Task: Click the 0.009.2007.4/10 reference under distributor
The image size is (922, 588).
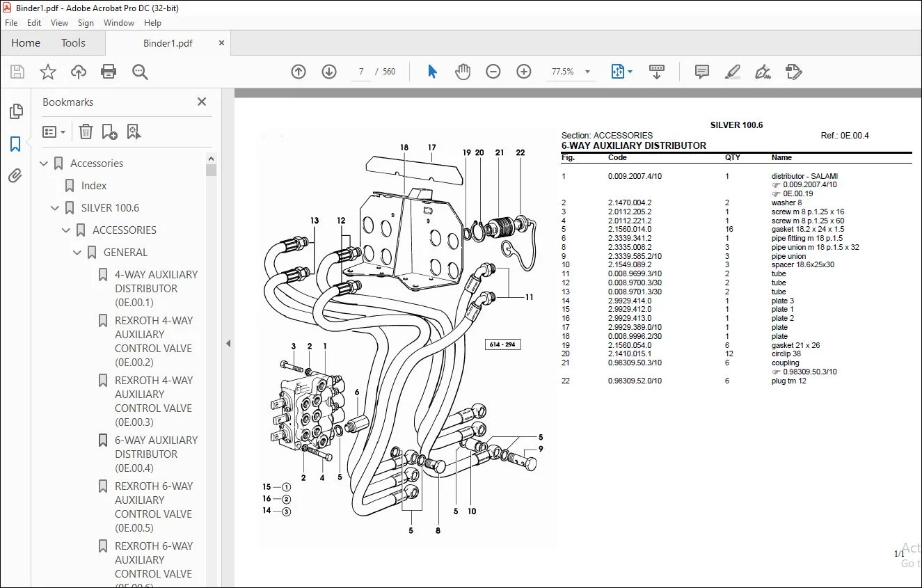Action: [810, 185]
